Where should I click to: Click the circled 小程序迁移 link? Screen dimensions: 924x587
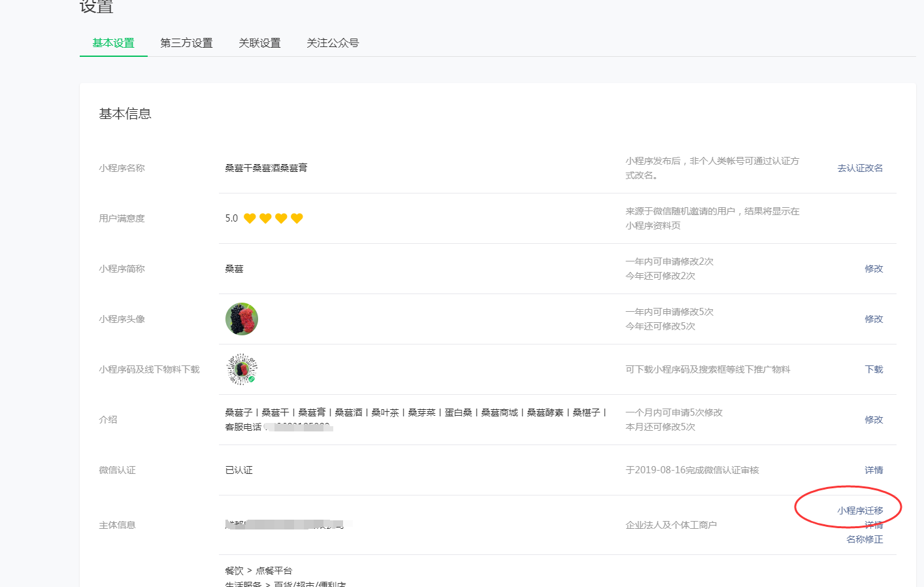(860, 511)
